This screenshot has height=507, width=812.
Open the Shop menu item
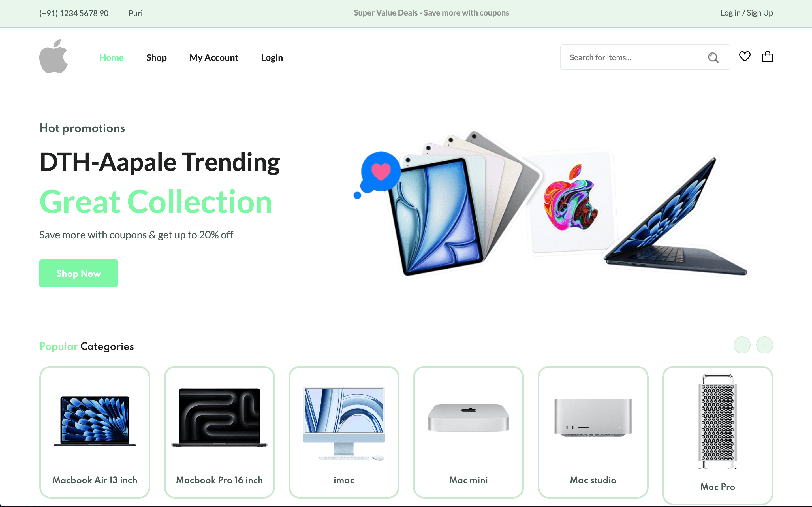pyautogui.click(x=157, y=58)
